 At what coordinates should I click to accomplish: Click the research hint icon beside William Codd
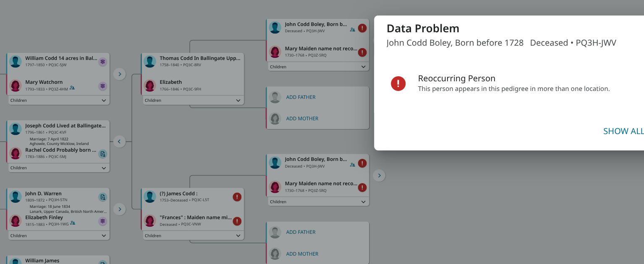103,62
